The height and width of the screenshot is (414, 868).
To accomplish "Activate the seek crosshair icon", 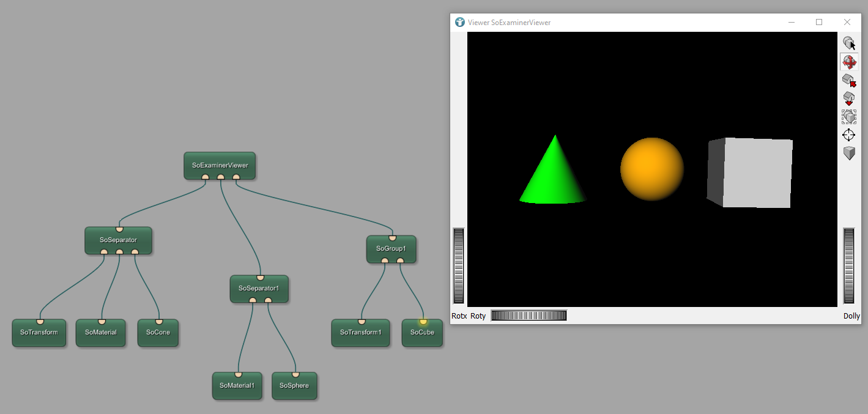I will (x=849, y=135).
